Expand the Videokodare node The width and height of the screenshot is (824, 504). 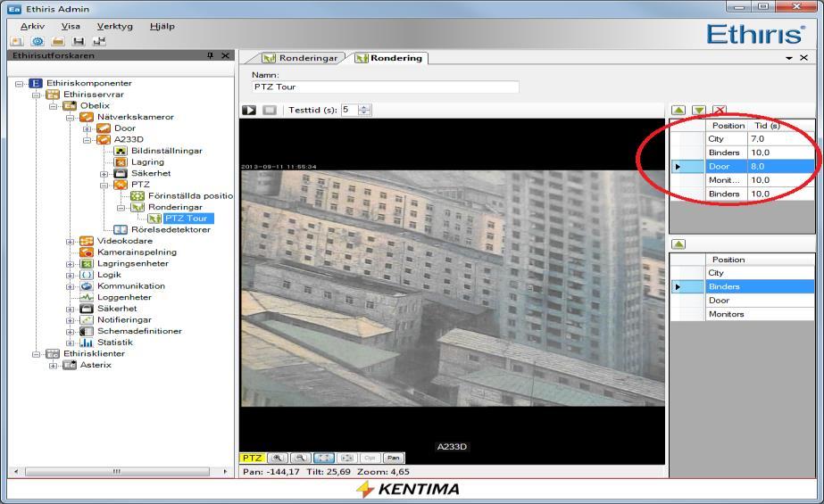70,242
